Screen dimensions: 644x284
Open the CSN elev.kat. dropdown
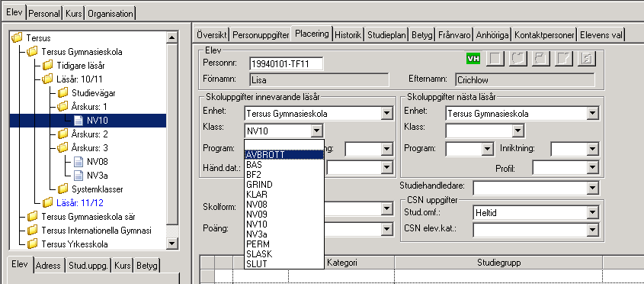(x=592, y=230)
